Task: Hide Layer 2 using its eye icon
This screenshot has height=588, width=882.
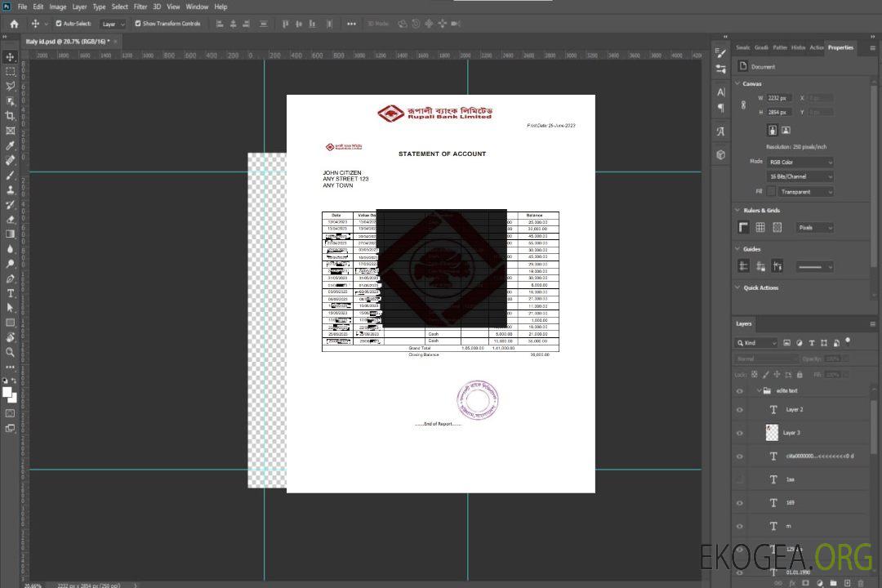Action: click(740, 410)
